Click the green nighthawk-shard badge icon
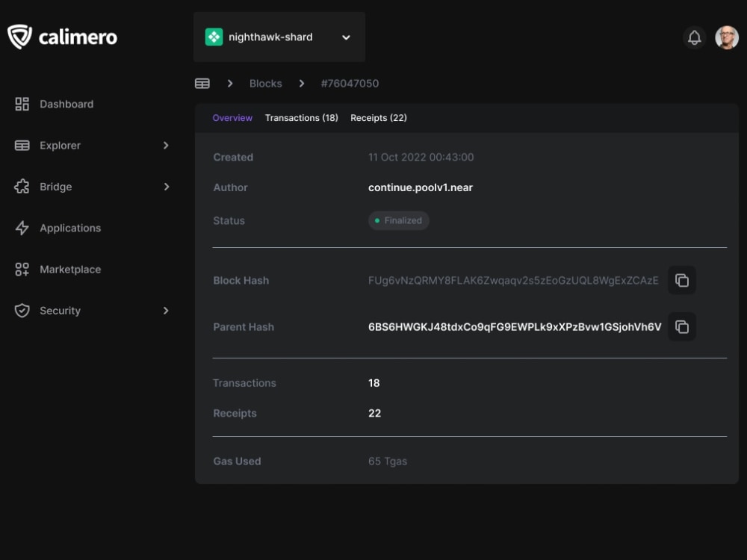The height and width of the screenshot is (560, 747). click(214, 37)
